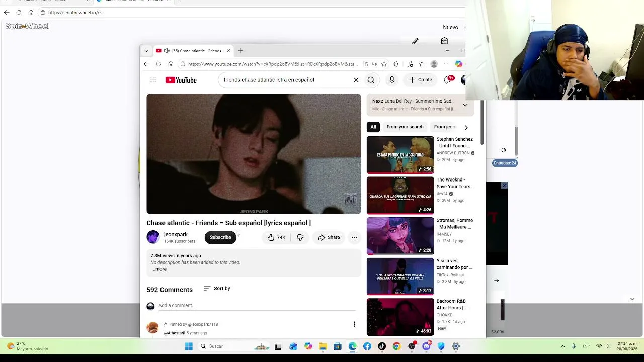Close the Chase atlantic - Friends tab
The image size is (644, 362).
pyautogui.click(x=228, y=51)
